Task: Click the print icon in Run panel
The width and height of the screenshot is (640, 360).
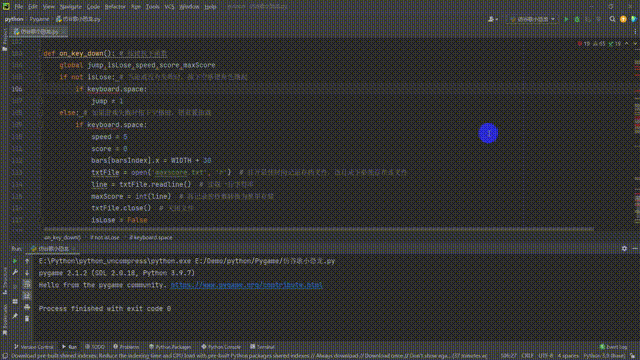Action: (x=27, y=307)
